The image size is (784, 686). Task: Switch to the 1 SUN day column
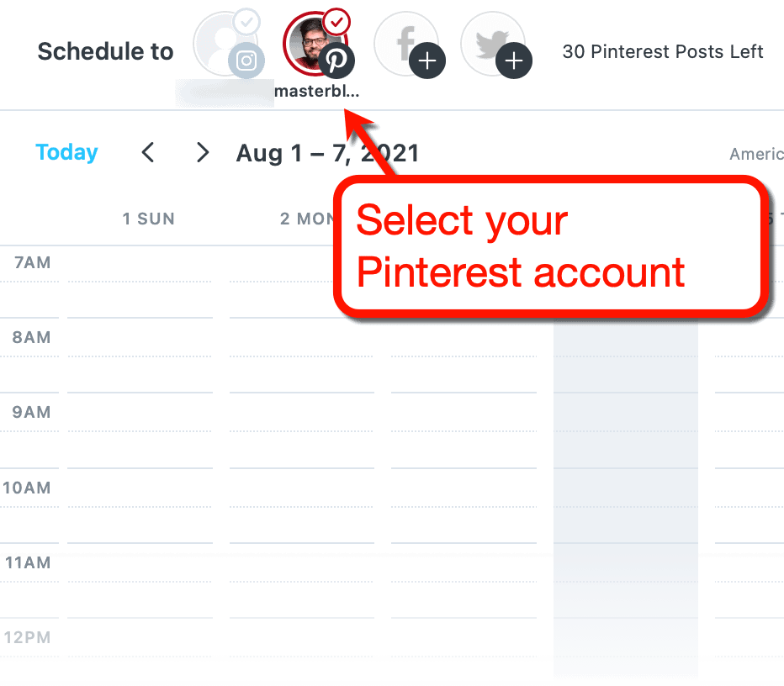(x=149, y=219)
